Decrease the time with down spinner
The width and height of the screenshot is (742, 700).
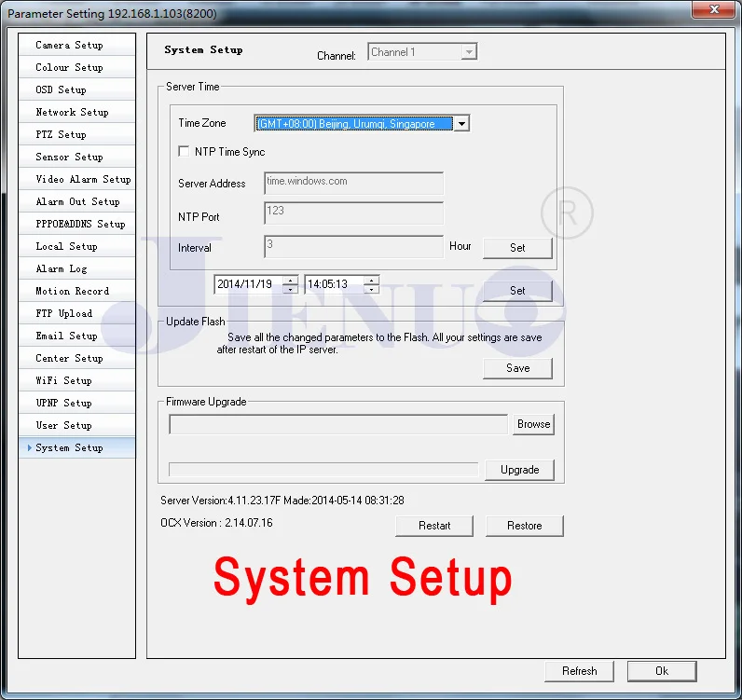click(372, 289)
